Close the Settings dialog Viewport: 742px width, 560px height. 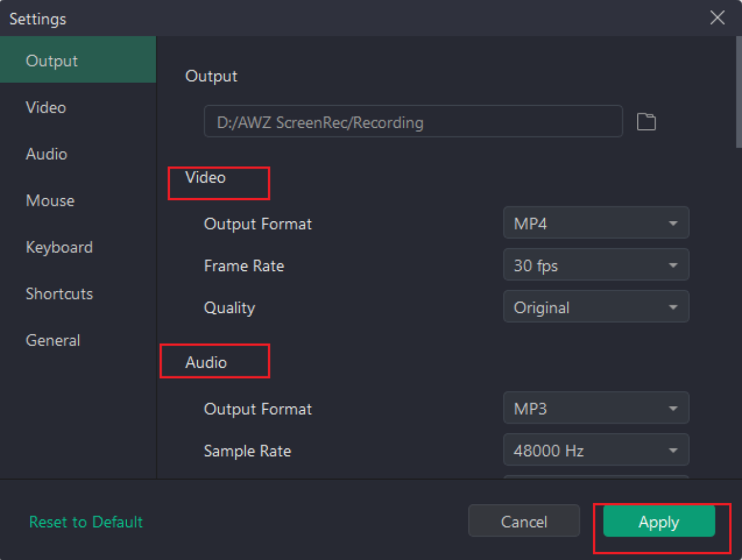coord(718,18)
